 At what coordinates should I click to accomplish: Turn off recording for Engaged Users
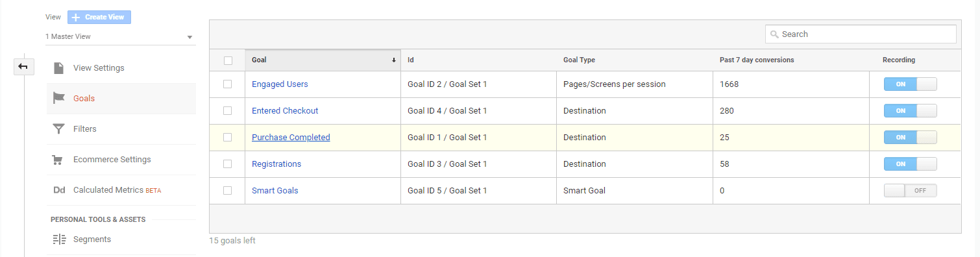[x=910, y=84]
